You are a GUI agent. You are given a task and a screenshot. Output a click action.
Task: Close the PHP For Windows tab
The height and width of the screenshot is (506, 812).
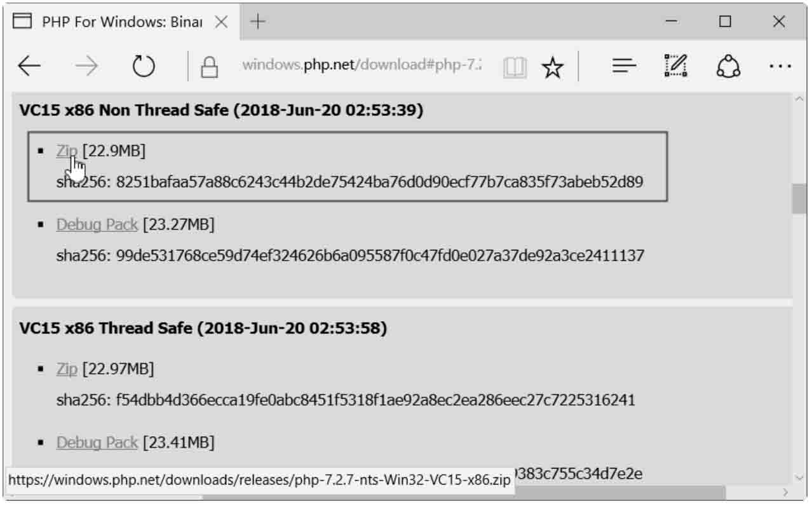coord(220,22)
